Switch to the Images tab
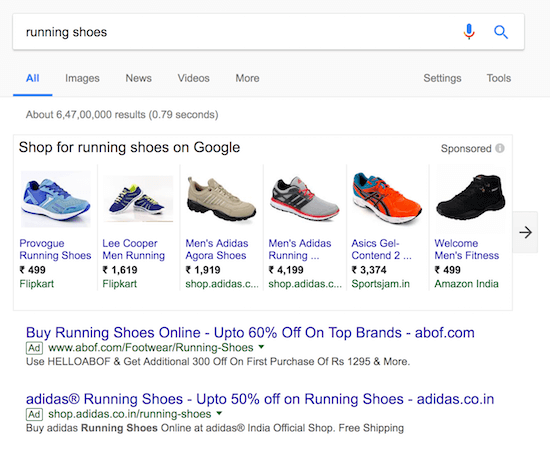Image resolution: width=550 pixels, height=455 pixels. pyautogui.click(x=82, y=78)
